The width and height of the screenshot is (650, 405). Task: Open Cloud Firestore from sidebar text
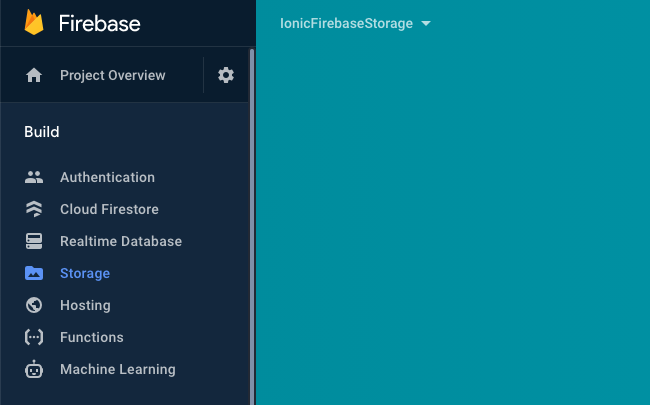(x=109, y=210)
